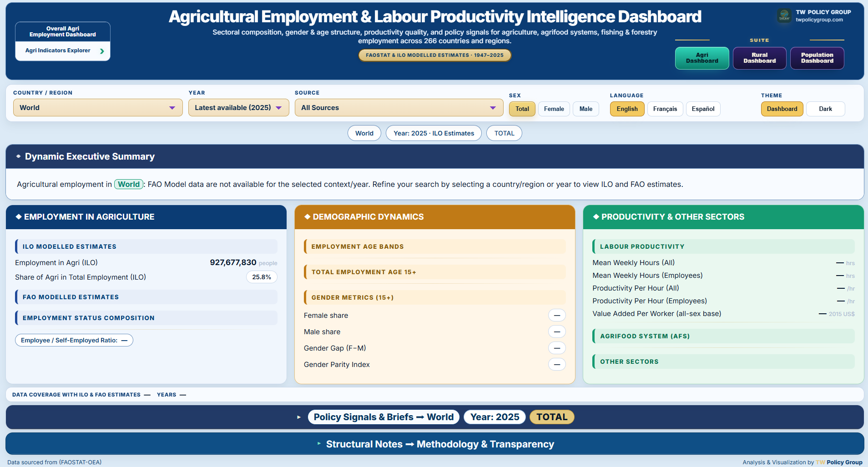Viewport: 868px width, 467px height.
Task: Expand Employment Age Bands section
Action: tap(435, 246)
